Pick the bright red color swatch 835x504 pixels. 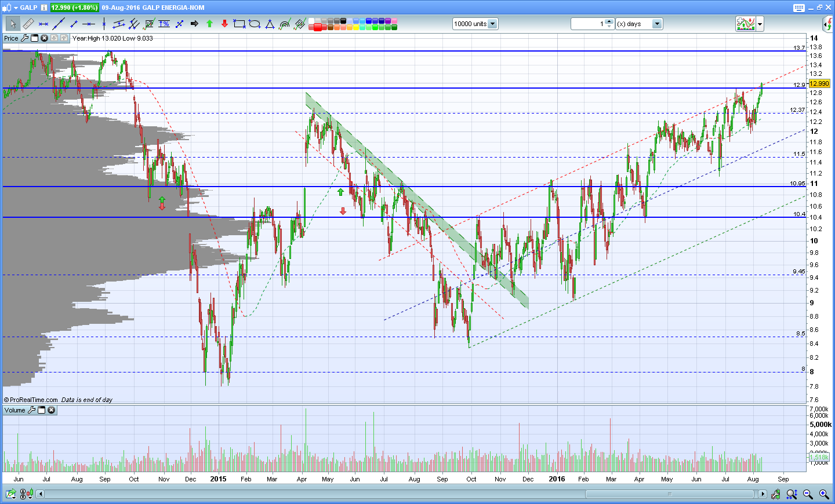coord(318,27)
